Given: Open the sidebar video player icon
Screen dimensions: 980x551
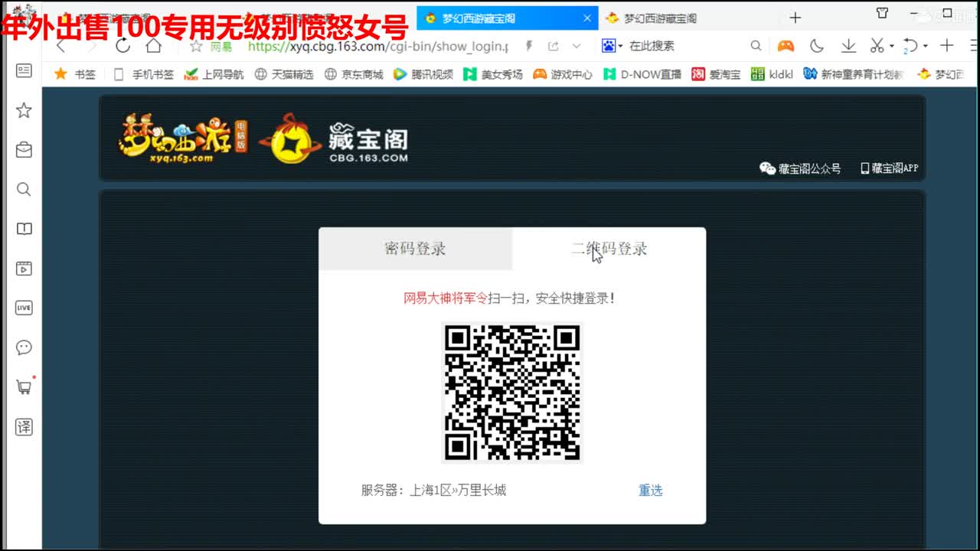Looking at the screenshot, I should click(24, 269).
